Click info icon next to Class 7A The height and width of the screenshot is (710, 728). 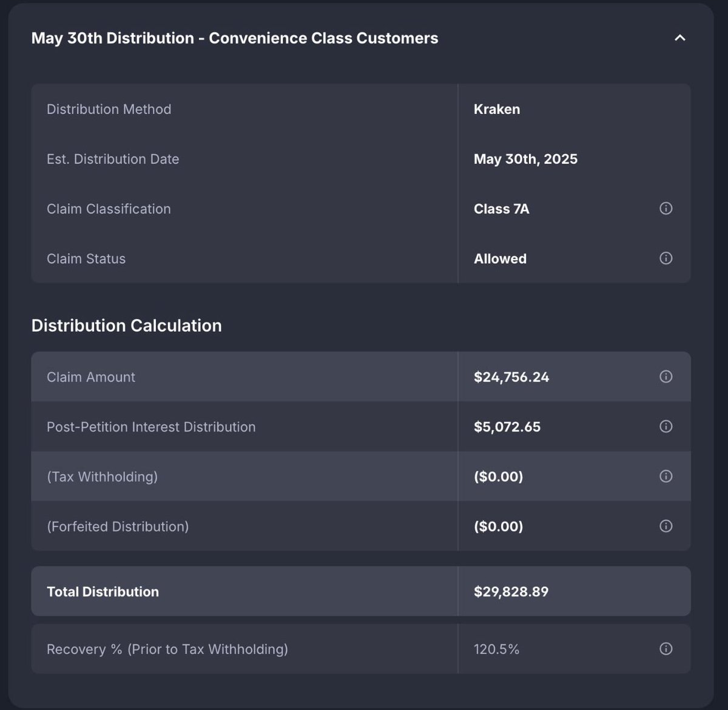coord(666,209)
